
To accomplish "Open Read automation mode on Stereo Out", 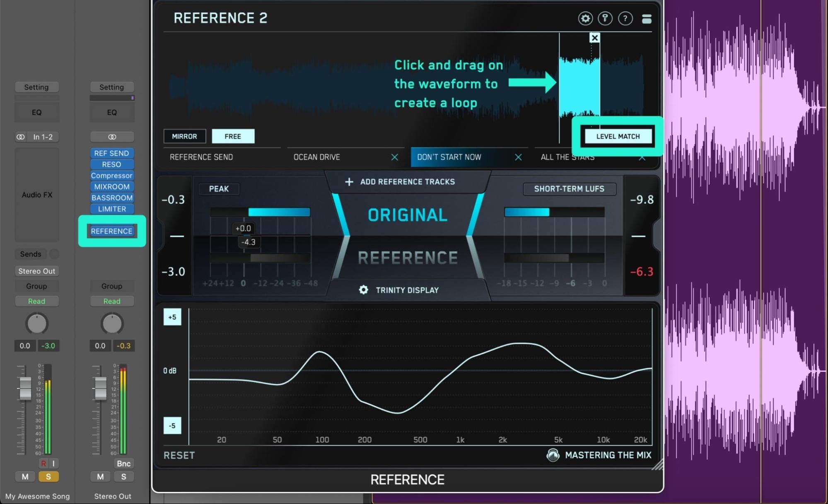I will click(112, 301).
